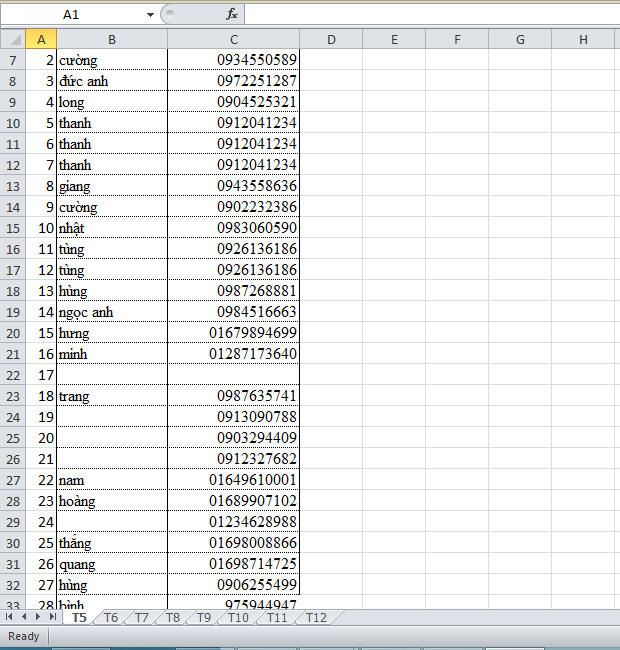
Task: Select column D header
Action: coord(331,39)
